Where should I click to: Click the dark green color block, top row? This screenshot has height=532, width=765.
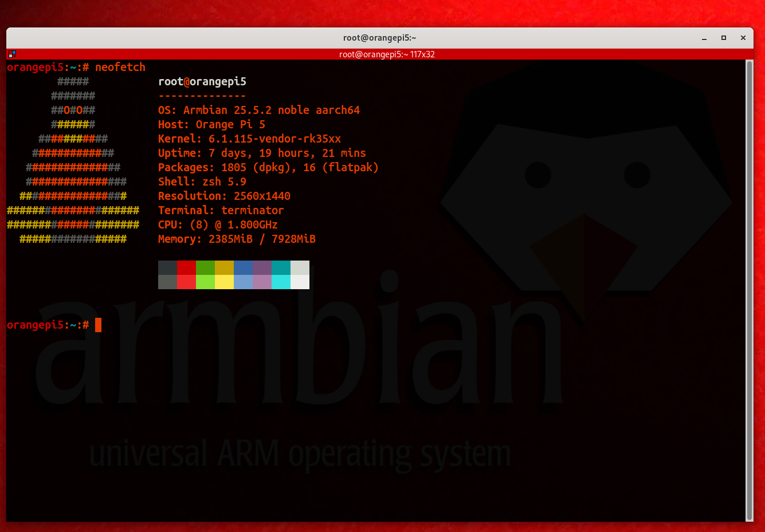coord(205,267)
